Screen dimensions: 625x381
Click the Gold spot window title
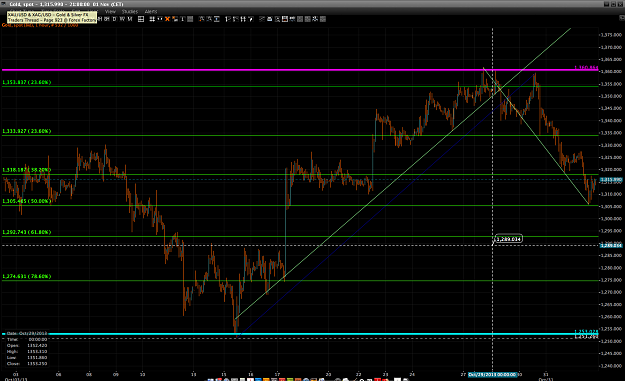click(66, 4)
